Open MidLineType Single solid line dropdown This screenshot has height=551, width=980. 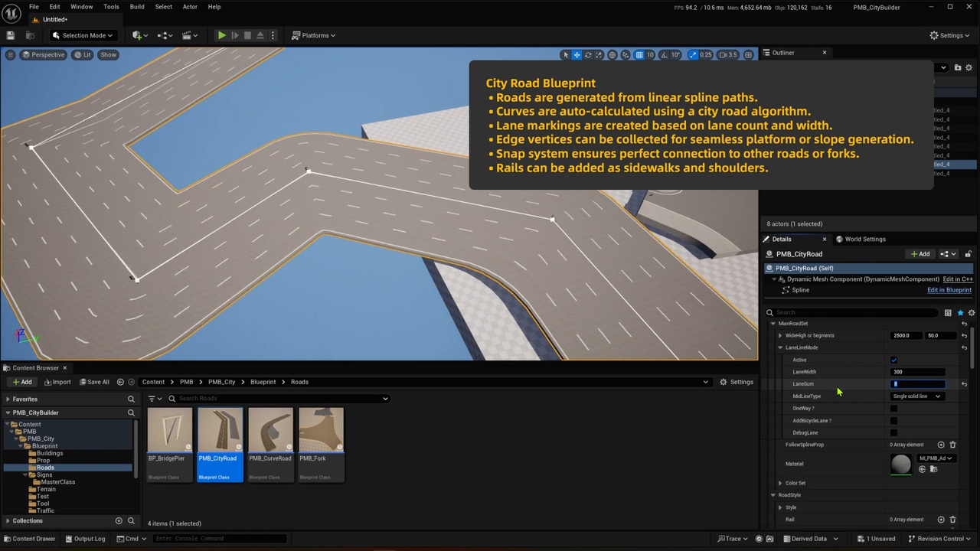[x=917, y=396]
